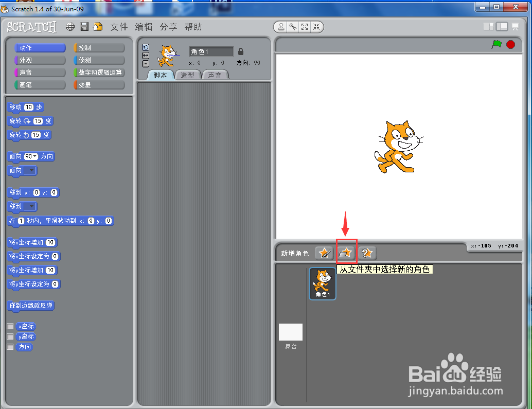The image size is (532, 409).
Task: Open the 移到 target dropdown
Action: pyautogui.click(x=30, y=206)
